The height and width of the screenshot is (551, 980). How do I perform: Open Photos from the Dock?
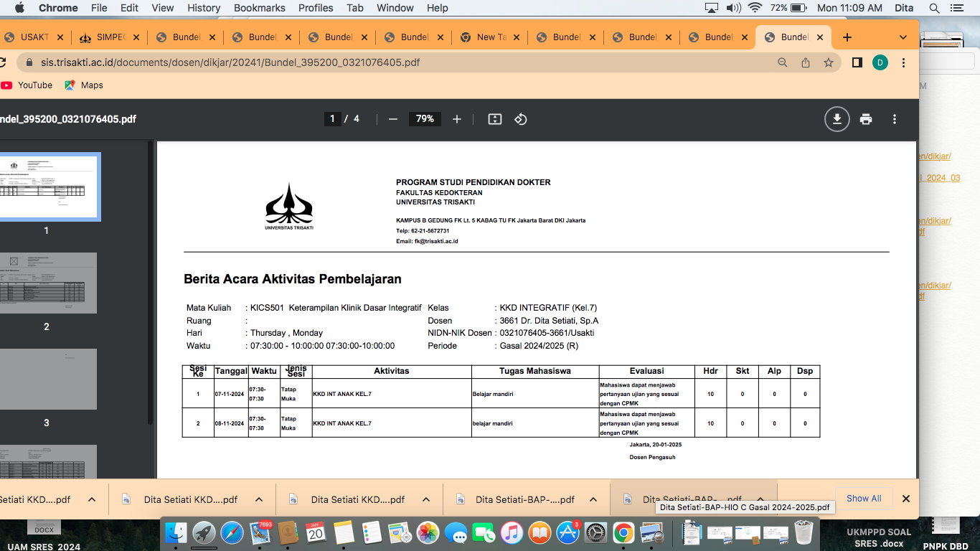coord(428,532)
